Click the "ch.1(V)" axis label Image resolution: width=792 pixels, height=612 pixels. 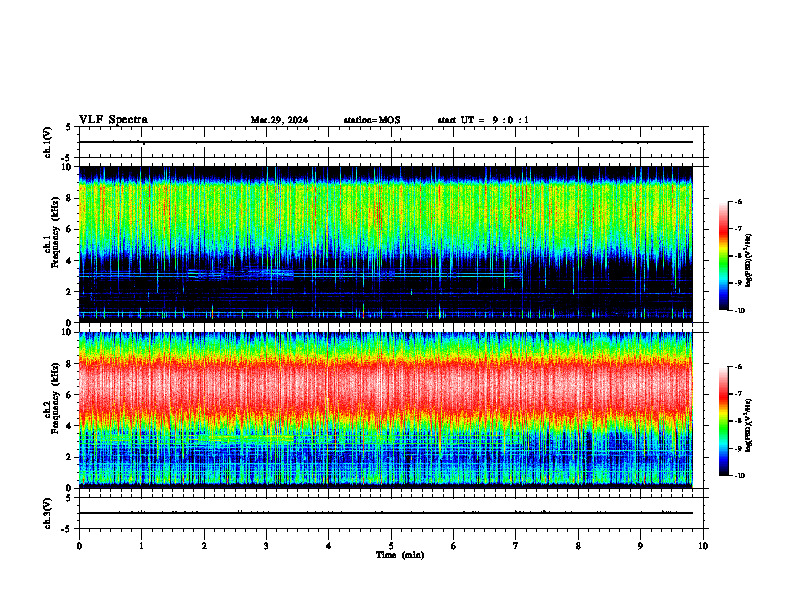point(48,142)
